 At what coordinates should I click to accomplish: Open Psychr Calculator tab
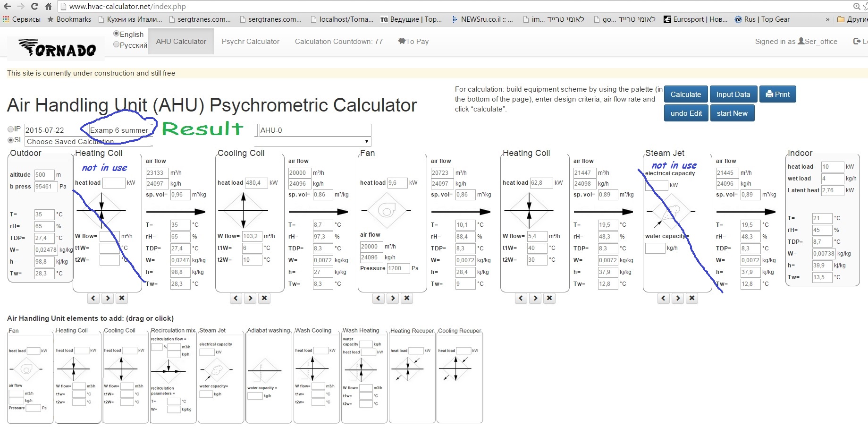[x=251, y=42]
